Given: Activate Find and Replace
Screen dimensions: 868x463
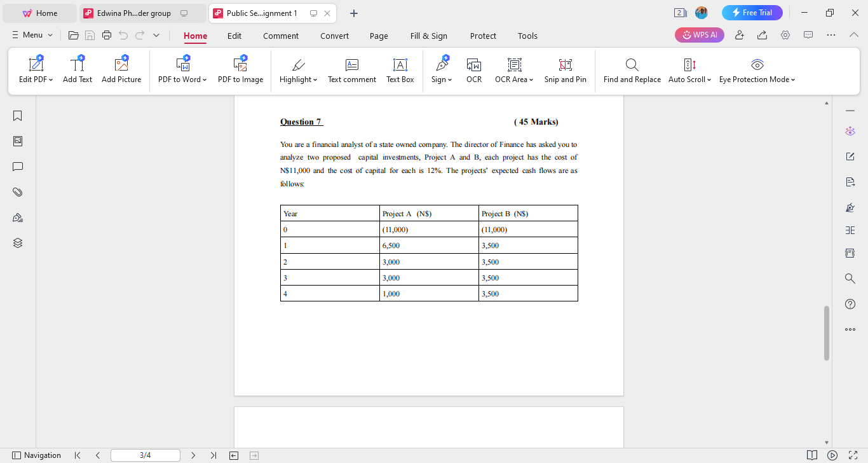Looking at the screenshot, I should 632,70.
